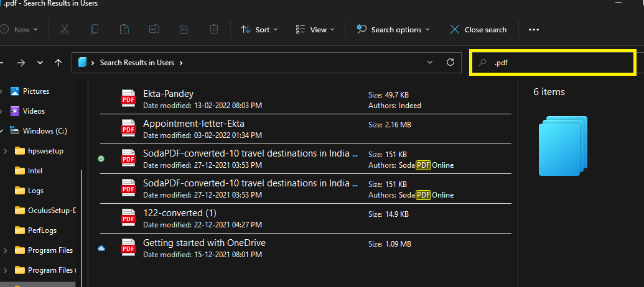This screenshot has height=287, width=644.
Task: Open the View dropdown menu
Action: (x=315, y=29)
